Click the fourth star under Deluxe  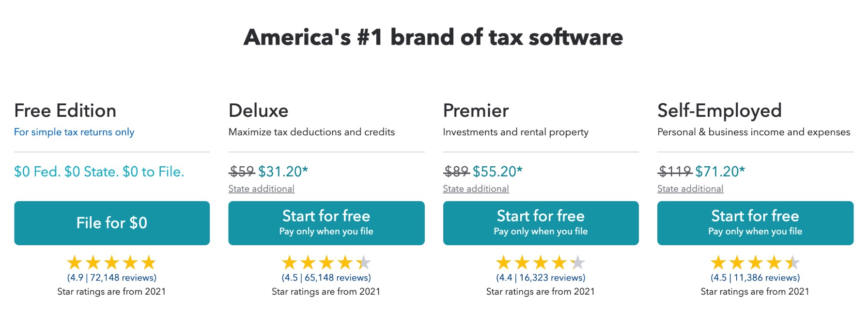(345, 263)
